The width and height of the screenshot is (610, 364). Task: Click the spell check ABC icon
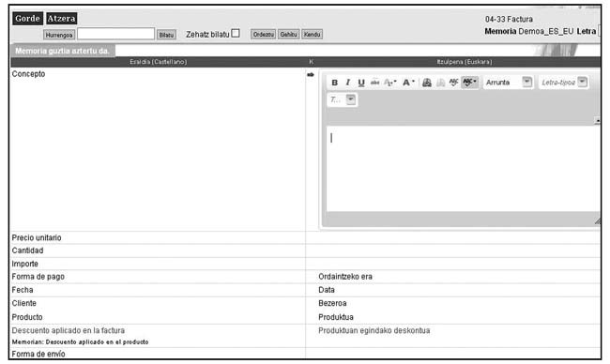pos(453,82)
